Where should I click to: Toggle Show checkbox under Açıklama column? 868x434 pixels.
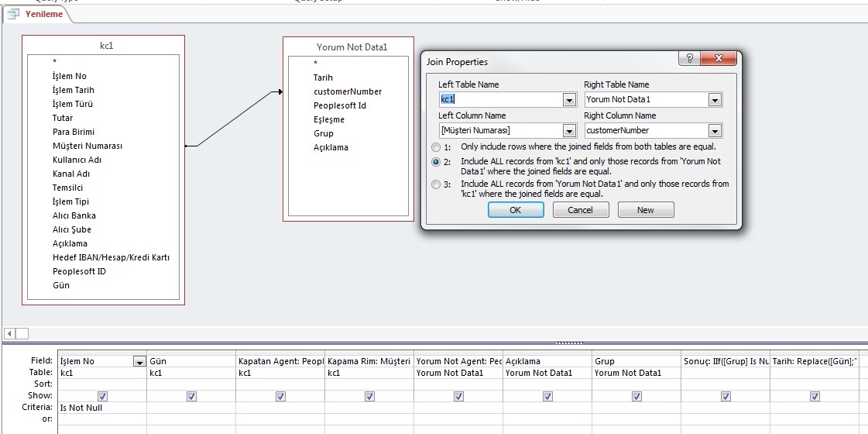547,396
